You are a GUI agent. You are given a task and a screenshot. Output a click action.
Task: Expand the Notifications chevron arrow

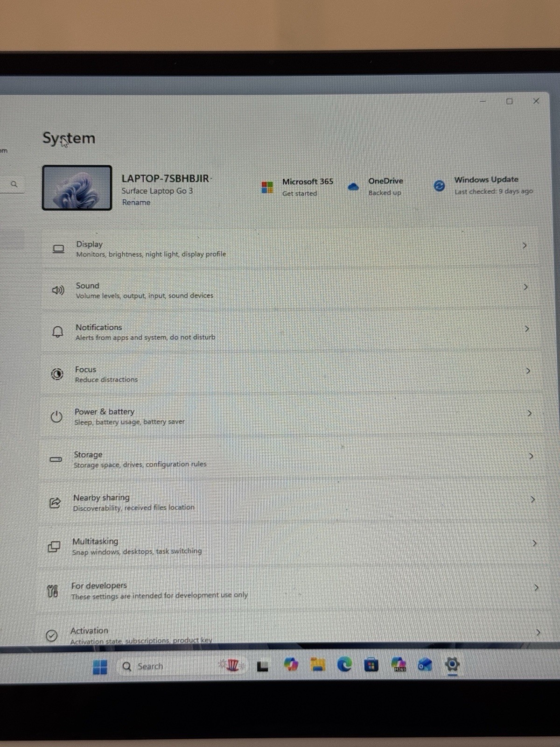coord(527,329)
